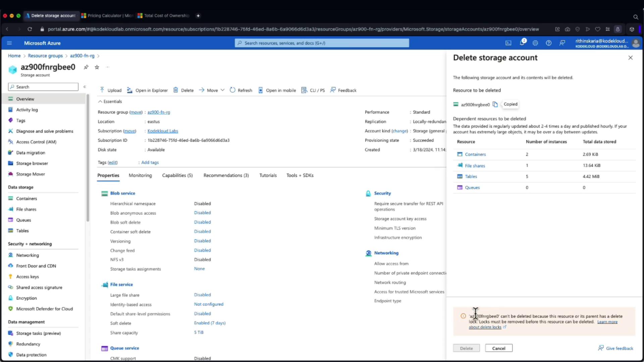Expand the Move dropdown arrow
Image resolution: width=644 pixels, height=362 pixels.
point(222,90)
